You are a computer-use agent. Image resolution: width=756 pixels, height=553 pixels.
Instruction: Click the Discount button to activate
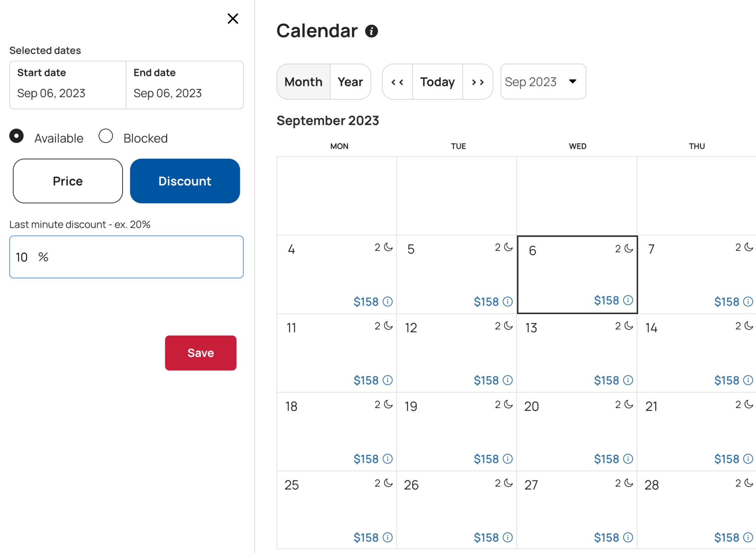(x=185, y=181)
